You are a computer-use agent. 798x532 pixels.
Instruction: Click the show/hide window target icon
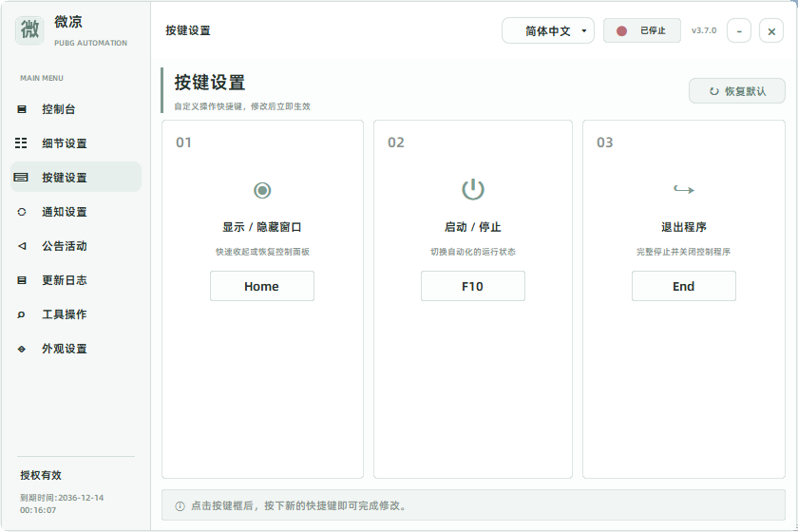coord(262,190)
